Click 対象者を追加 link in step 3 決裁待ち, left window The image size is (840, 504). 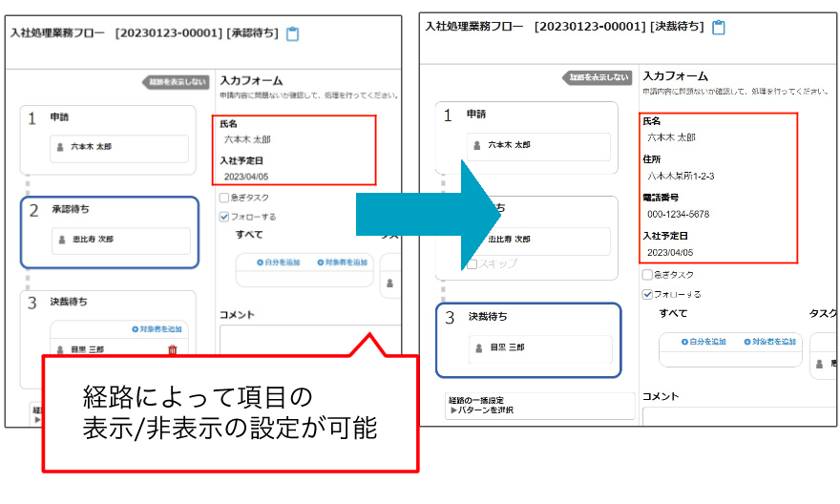click(x=157, y=329)
